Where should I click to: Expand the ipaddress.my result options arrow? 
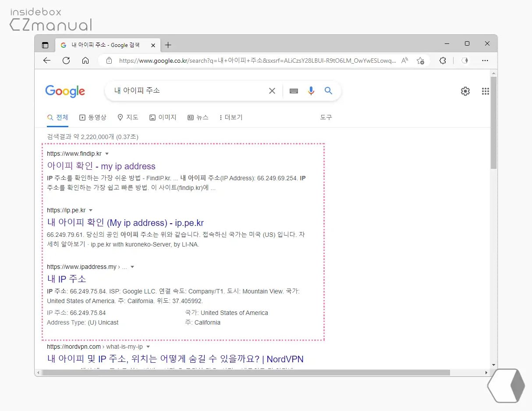(x=132, y=267)
